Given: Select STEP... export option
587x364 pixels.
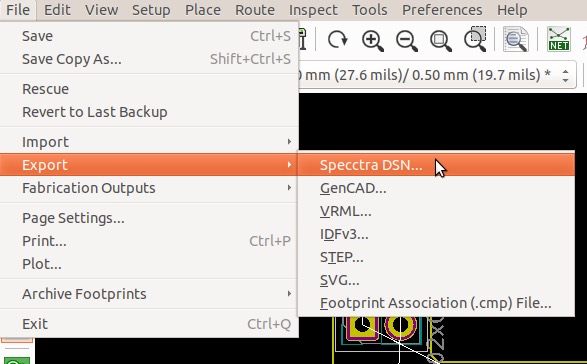Looking at the screenshot, I should pos(436,257).
